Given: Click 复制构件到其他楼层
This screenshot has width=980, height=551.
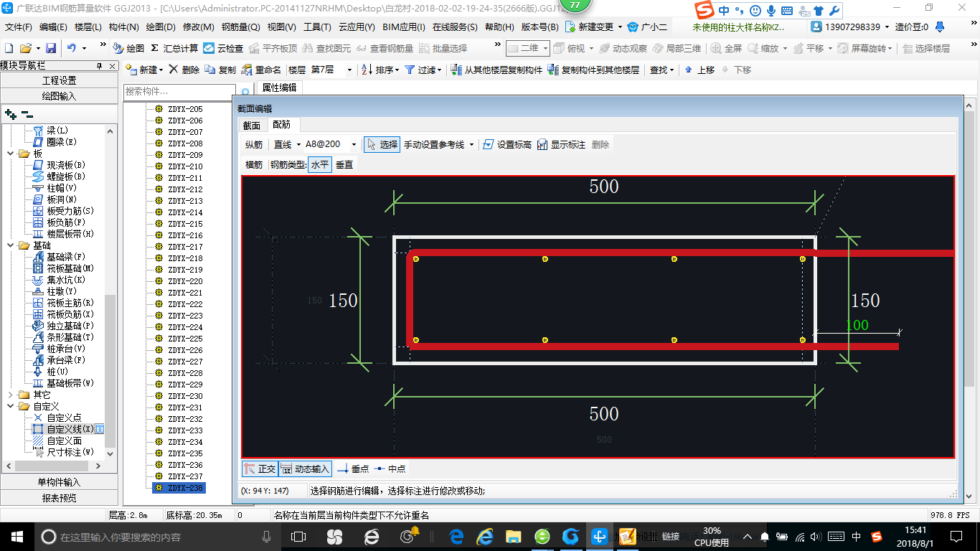Looking at the screenshot, I should click(593, 70).
